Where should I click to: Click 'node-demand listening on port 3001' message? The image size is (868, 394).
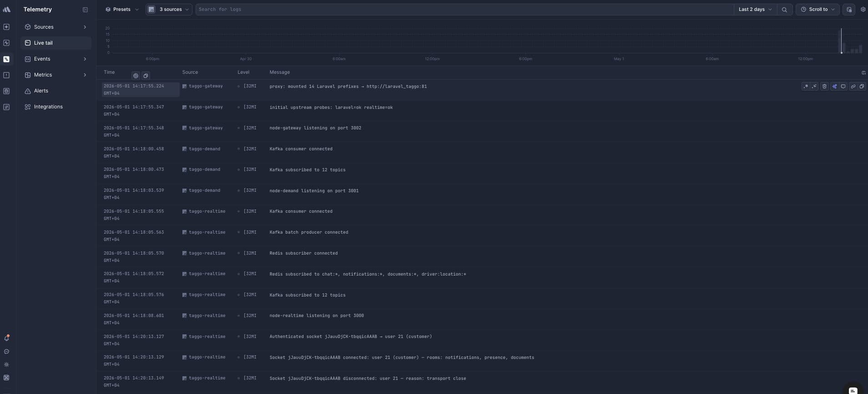(x=314, y=191)
